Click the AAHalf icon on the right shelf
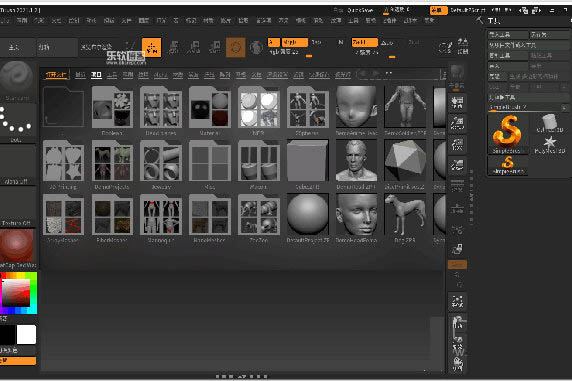 (x=457, y=165)
